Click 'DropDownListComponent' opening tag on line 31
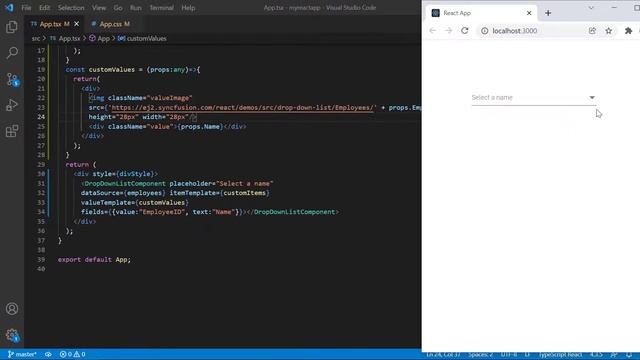640x360 pixels. click(x=125, y=183)
